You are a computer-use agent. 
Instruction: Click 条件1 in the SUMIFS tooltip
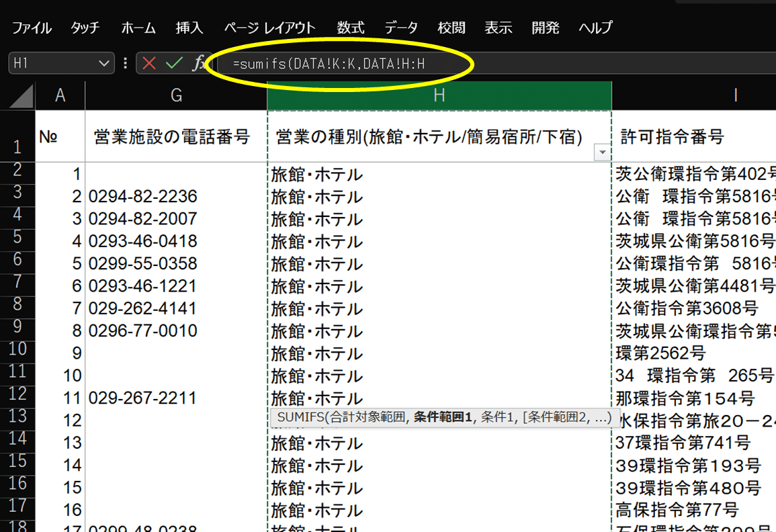click(498, 417)
